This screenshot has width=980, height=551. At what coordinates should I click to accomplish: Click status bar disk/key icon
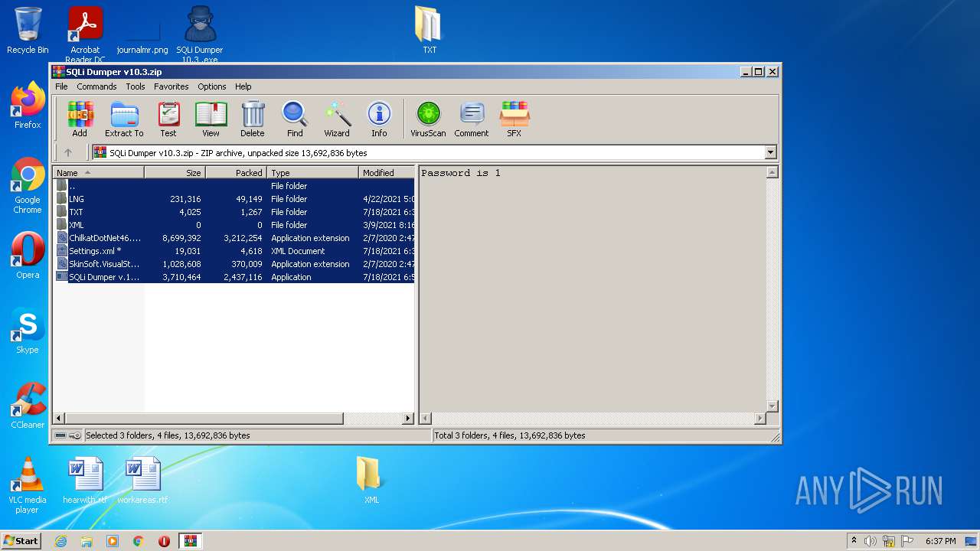pos(67,435)
